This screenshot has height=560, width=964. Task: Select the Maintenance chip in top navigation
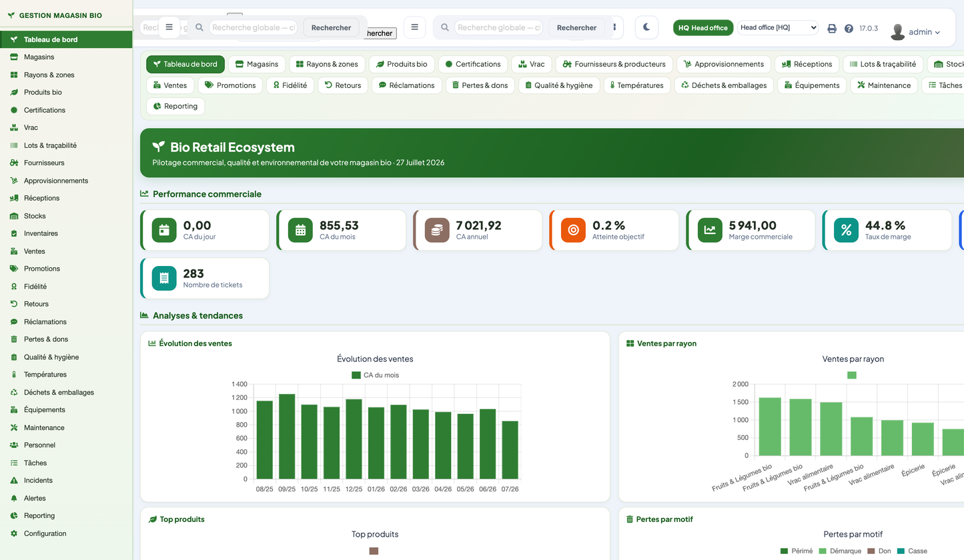pyautogui.click(x=884, y=85)
